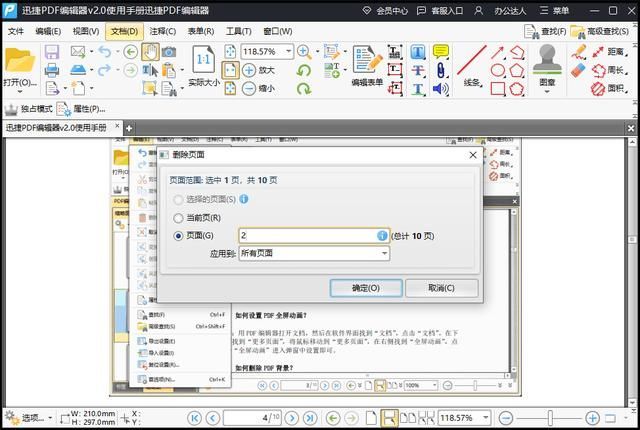
Task: Set view to actual size (1:1)
Action: (204, 60)
